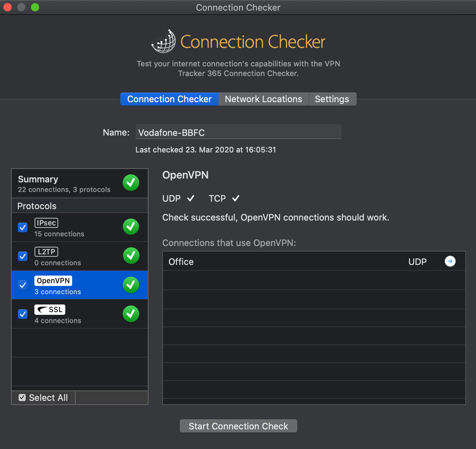
Task: Switch to the Network Locations tab
Action: click(x=263, y=99)
